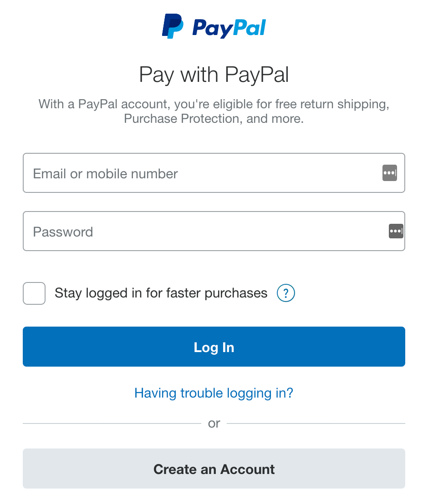This screenshot has height=504, width=428.
Task: Click the 'Pay with PayPal' heading
Action: (x=214, y=75)
